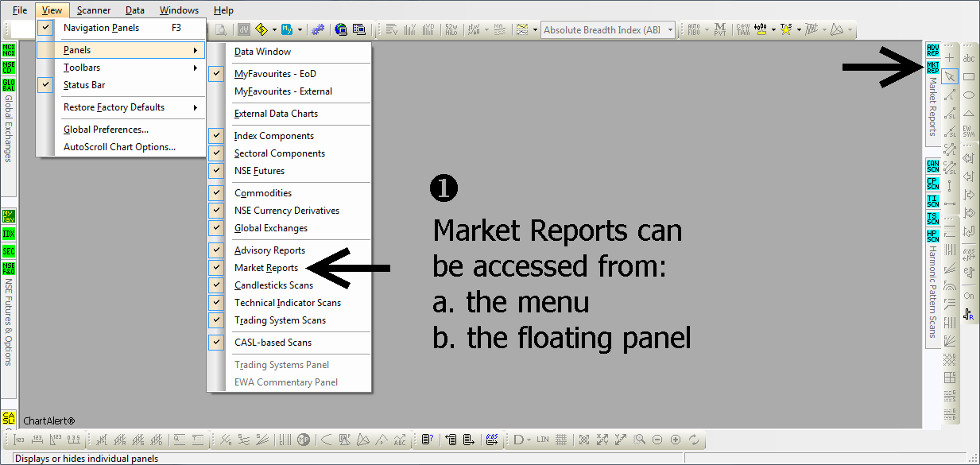Open the ADV REP advisory reports icon

933,50
